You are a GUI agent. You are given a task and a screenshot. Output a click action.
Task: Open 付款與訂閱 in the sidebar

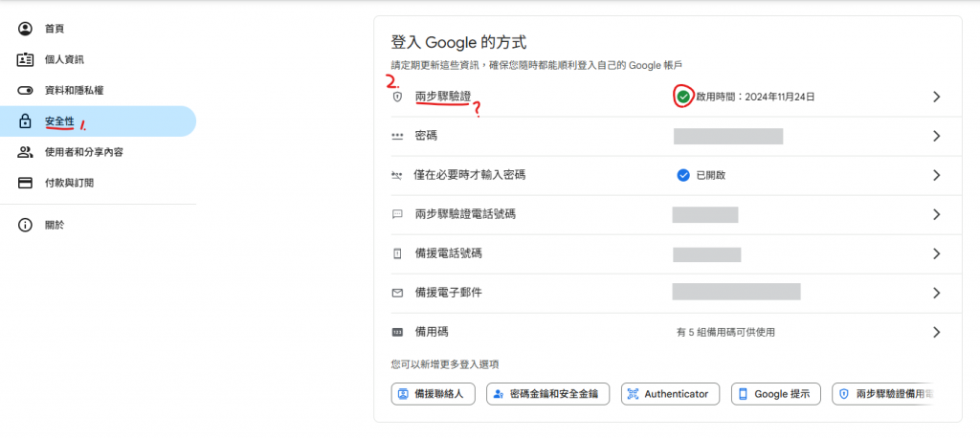(x=99, y=183)
